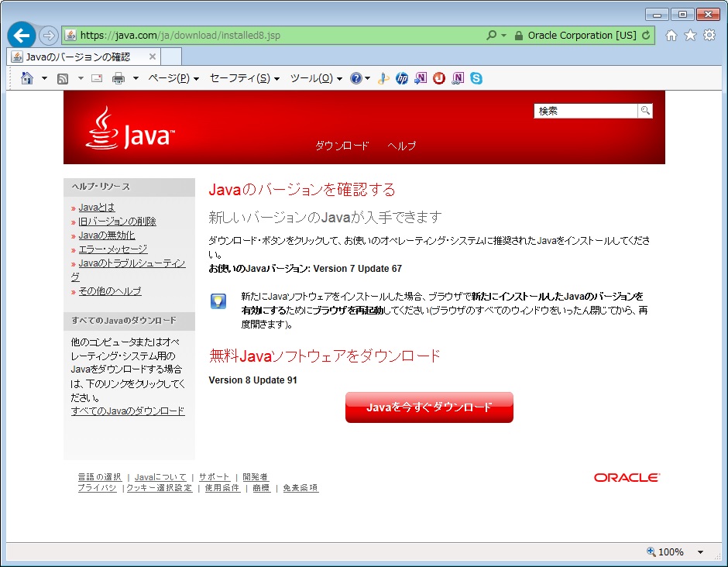
Task: Click the Skype icon in toolbar
Action: pyautogui.click(x=476, y=78)
